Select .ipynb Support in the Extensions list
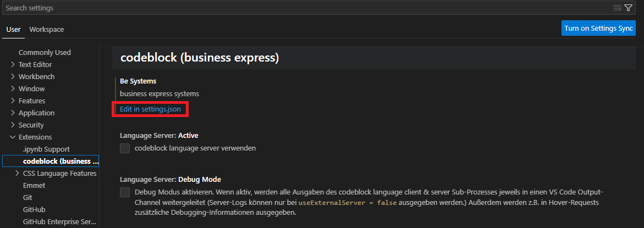 click(46, 149)
